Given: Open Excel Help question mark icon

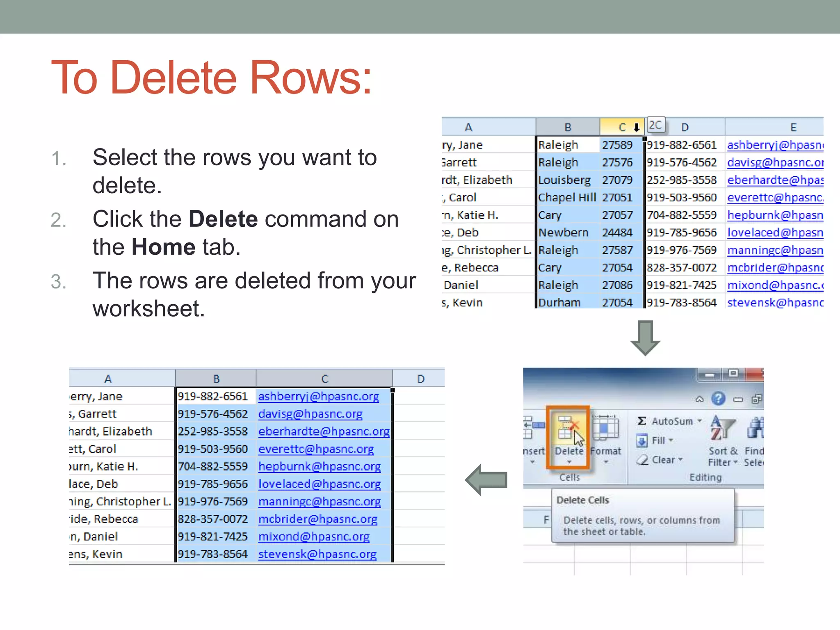Looking at the screenshot, I should point(718,399).
